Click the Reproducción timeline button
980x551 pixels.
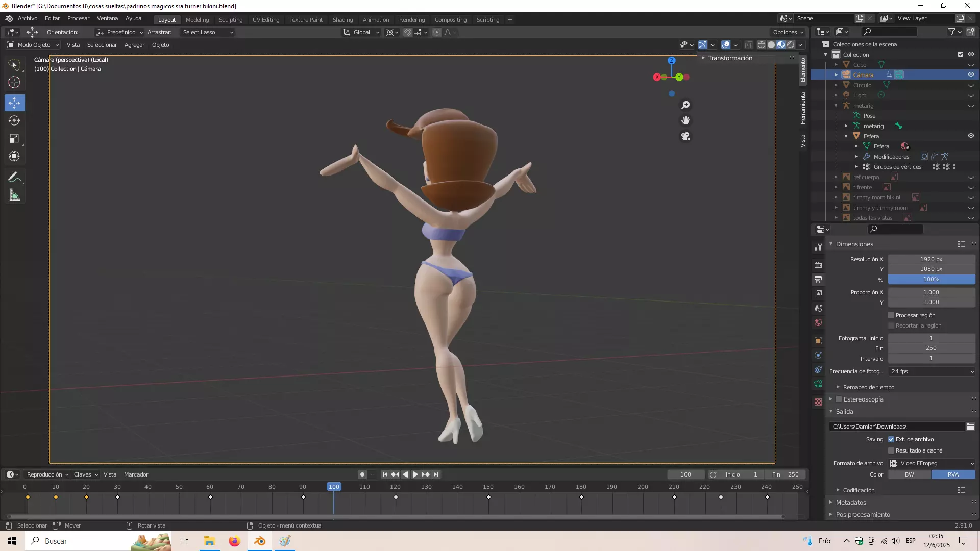tap(47, 474)
